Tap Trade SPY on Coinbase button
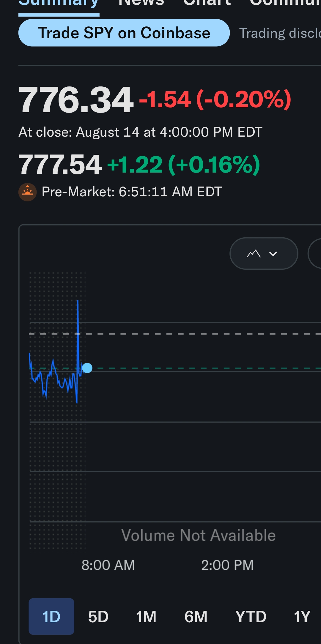Screen dimensions: 321x644 (x=124, y=33)
